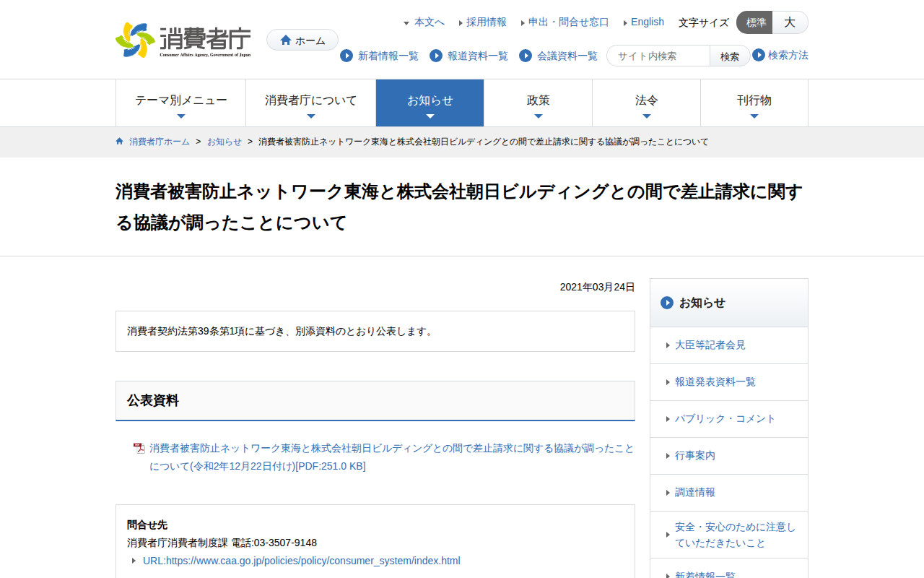The width and height of the screenshot is (924, 578).
Task: Click the triangle icon before the URL link
Action: pyautogui.click(x=134, y=560)
